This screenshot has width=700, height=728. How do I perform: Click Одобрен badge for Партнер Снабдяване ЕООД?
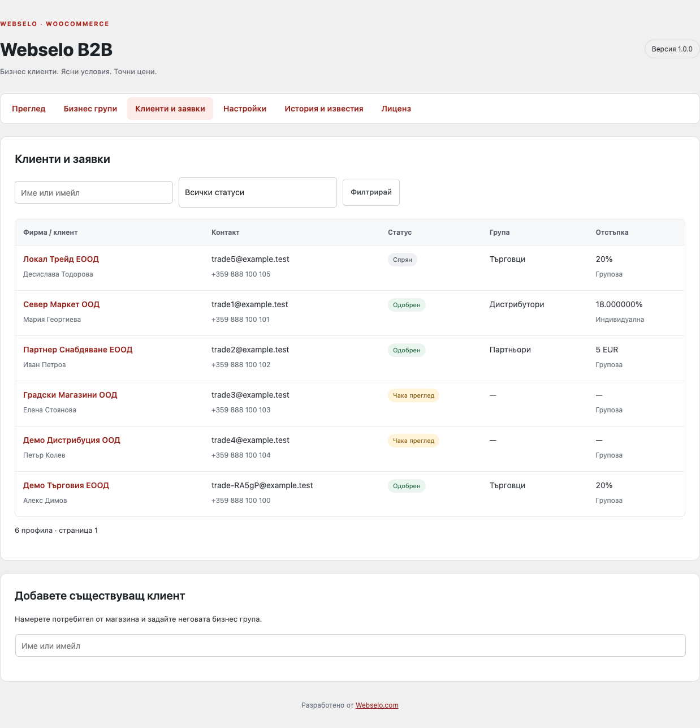(407, 350)
